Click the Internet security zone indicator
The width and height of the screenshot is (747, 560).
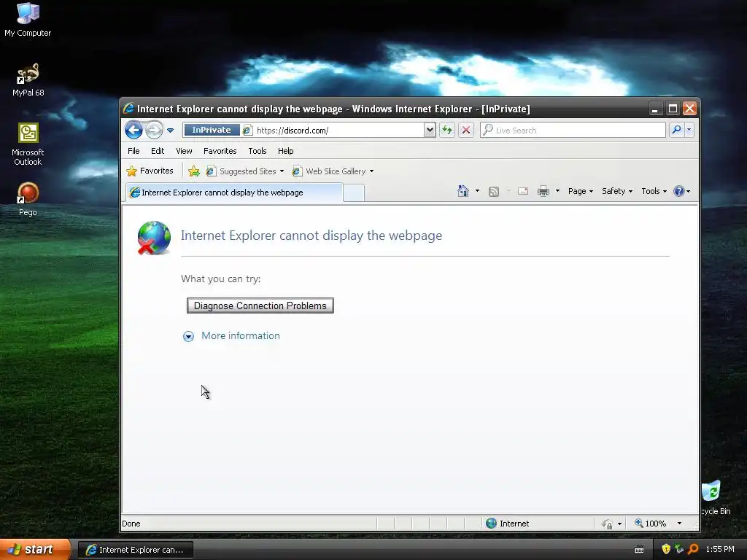point(508,524)
